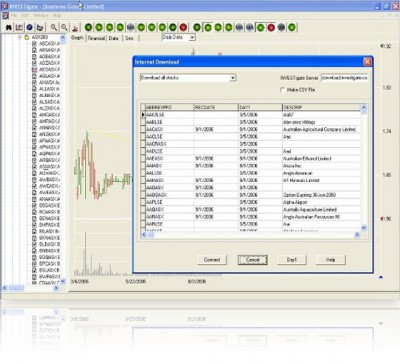This screenshot has width=400, height=364.
Task: Switch to the Sec tab
Action: click(129, 38)
